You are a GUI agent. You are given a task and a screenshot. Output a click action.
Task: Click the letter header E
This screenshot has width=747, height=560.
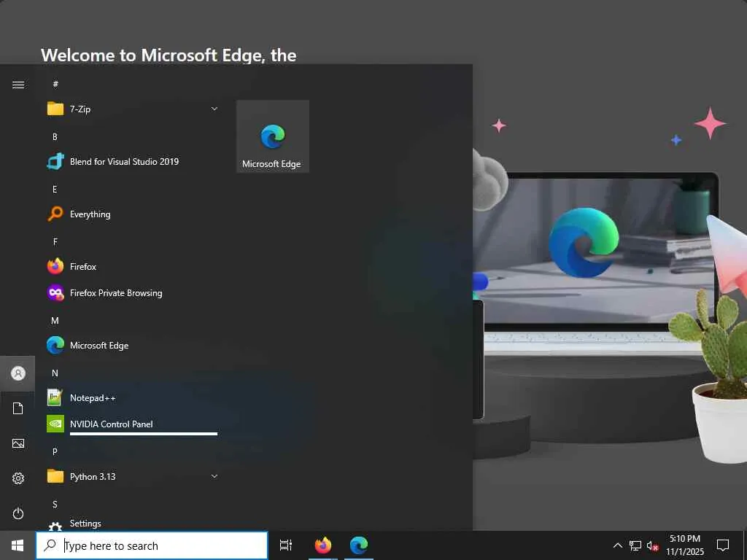(55, 189)
